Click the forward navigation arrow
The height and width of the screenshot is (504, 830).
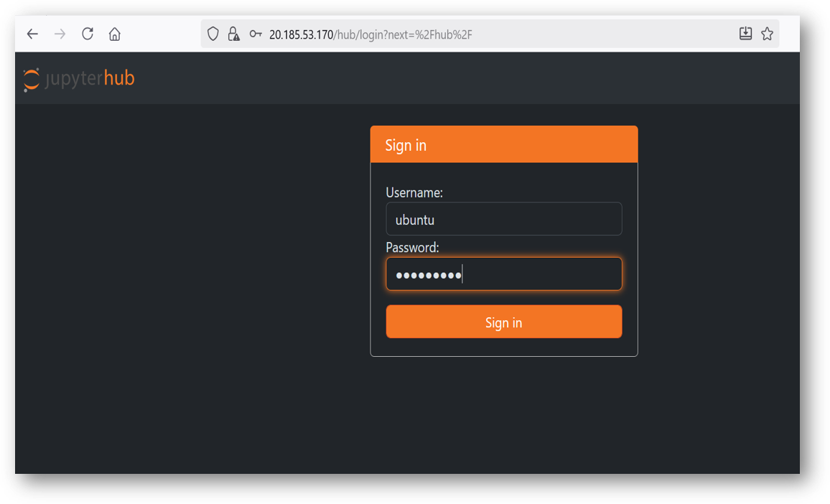point(59,33)
